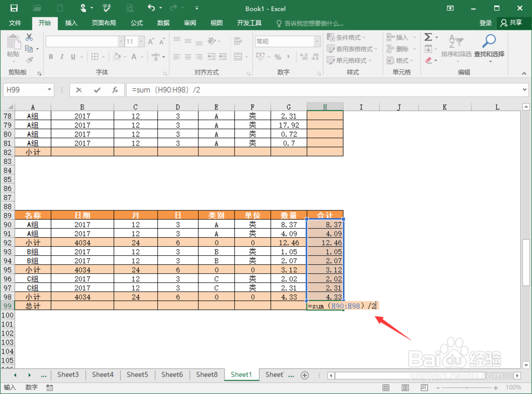Click the Decrease Font Size icon
Viewport: 532px width, 394px height.
(162, 41)
